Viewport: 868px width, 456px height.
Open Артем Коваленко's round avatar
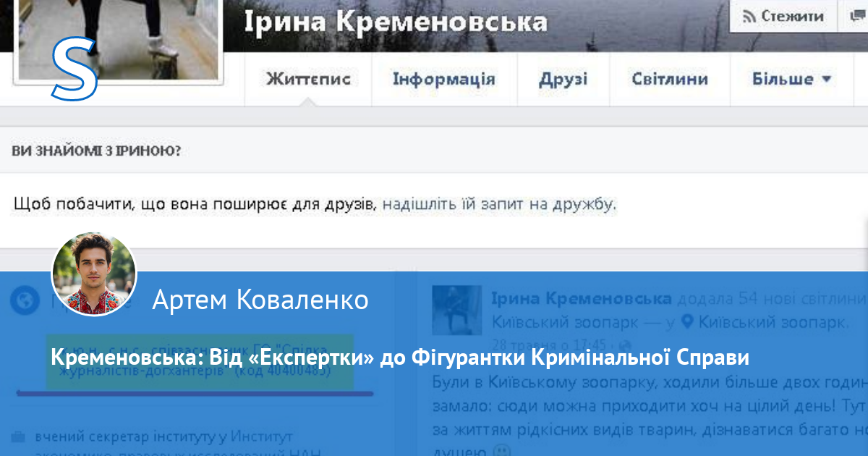coord(94,274)
